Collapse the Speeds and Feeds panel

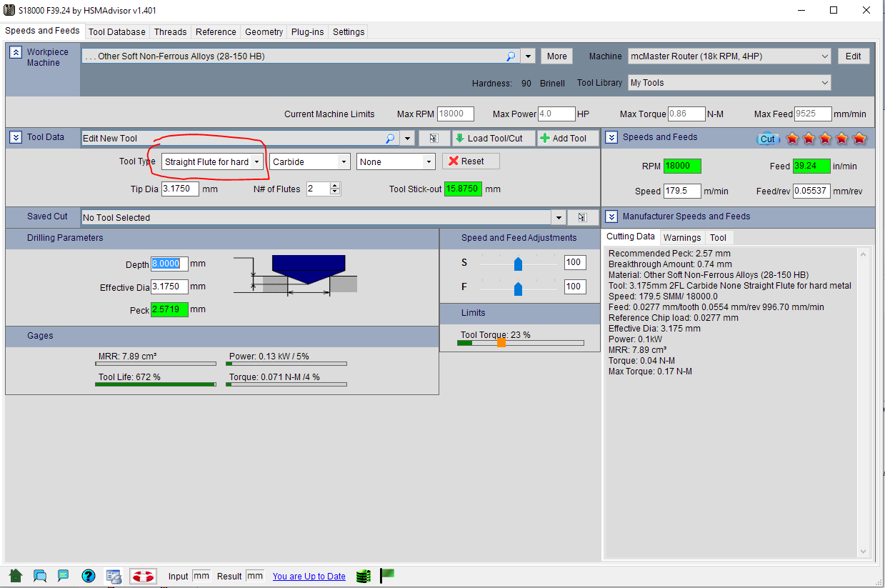pos(611,137)
